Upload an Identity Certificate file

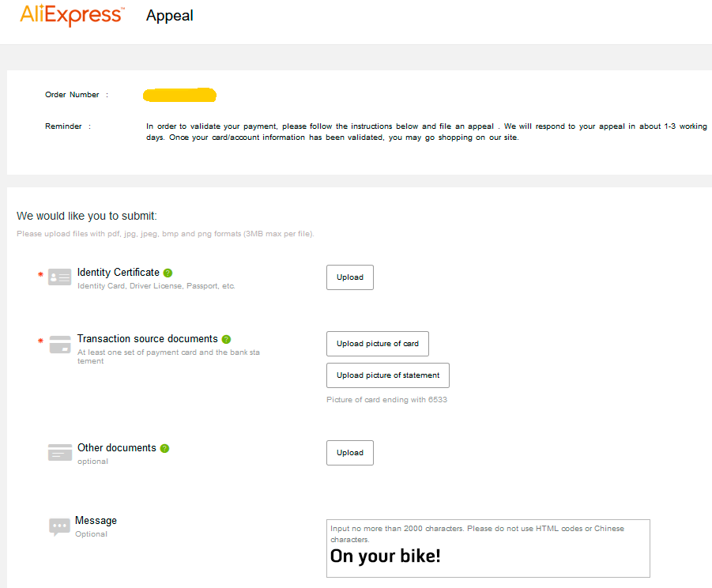(349, 277)
